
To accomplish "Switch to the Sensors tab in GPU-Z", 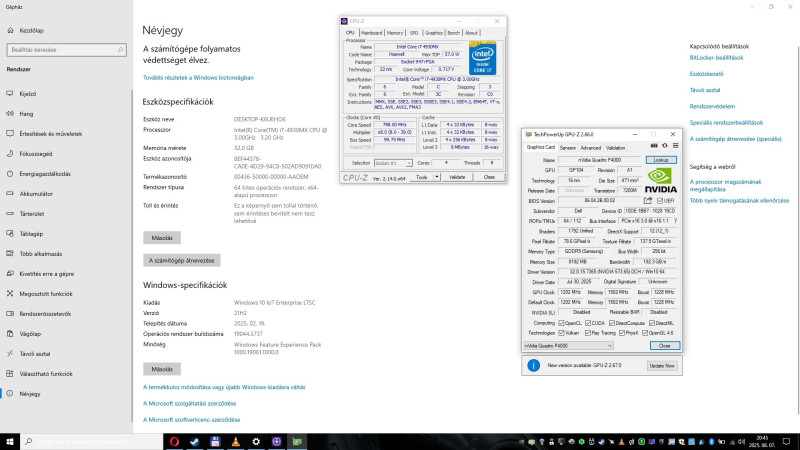I will [x=567, y=148].
